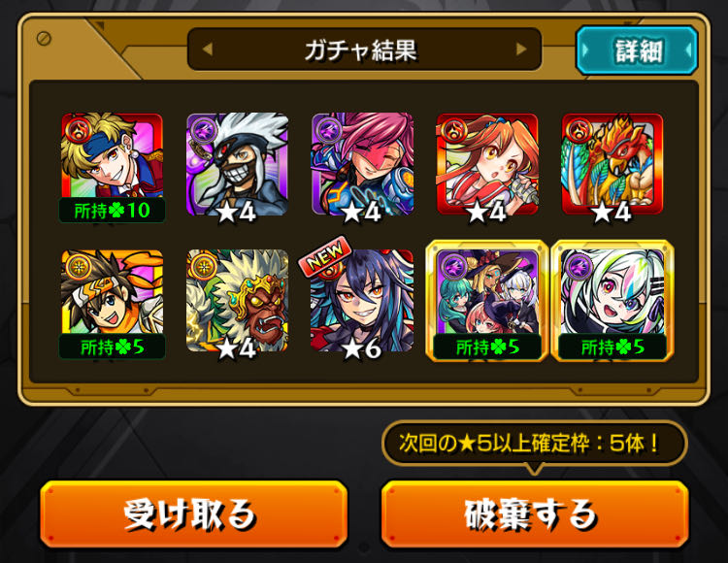The image size is (728, 563).
Task: Tap the gold-framed white-haired girl character
Action: tap(612, 301)
